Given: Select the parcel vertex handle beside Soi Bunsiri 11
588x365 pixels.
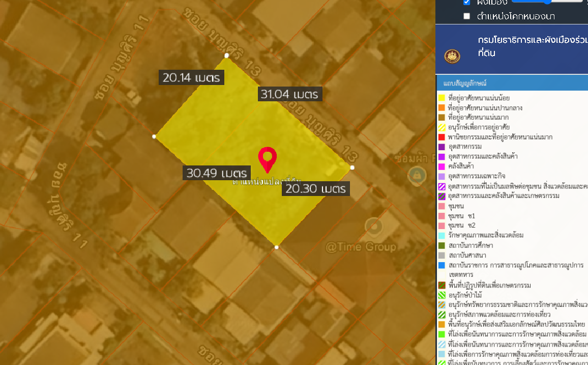Looking at the screenshot, I should pos(154,136).
